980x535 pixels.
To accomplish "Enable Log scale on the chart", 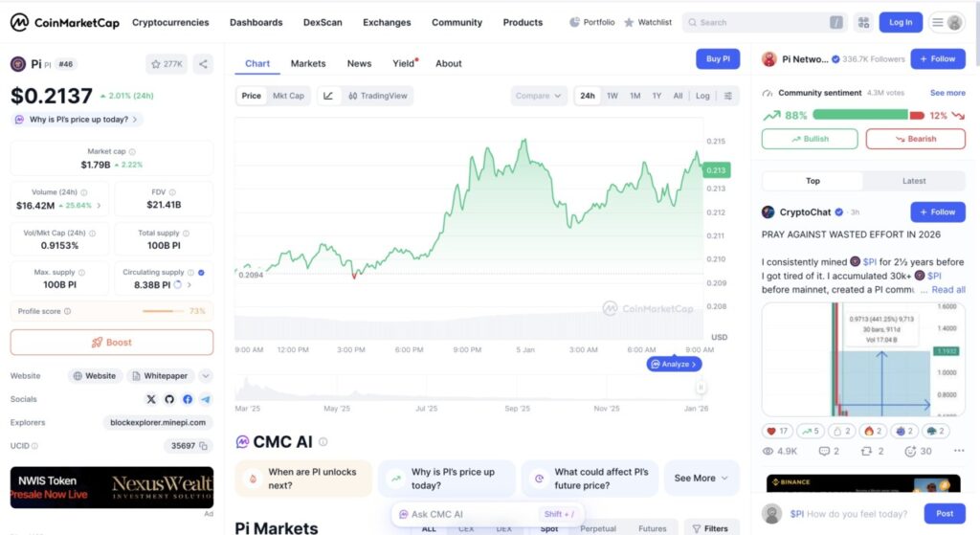I will tap(702, 96).
